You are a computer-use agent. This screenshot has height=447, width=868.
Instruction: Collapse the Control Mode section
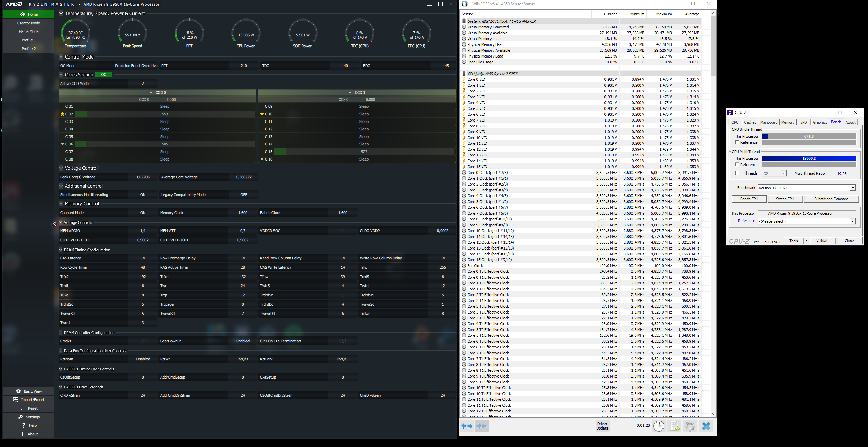[x=61, y=57]
